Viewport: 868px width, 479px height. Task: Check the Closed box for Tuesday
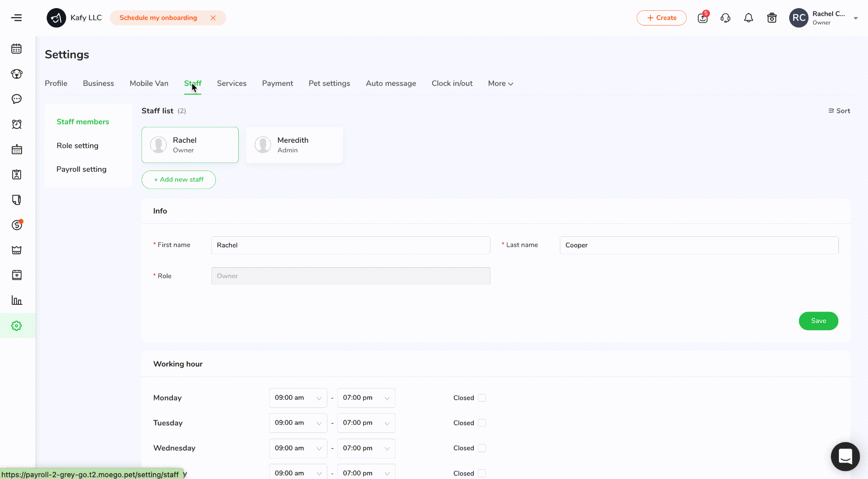click(x=482, y=423)
